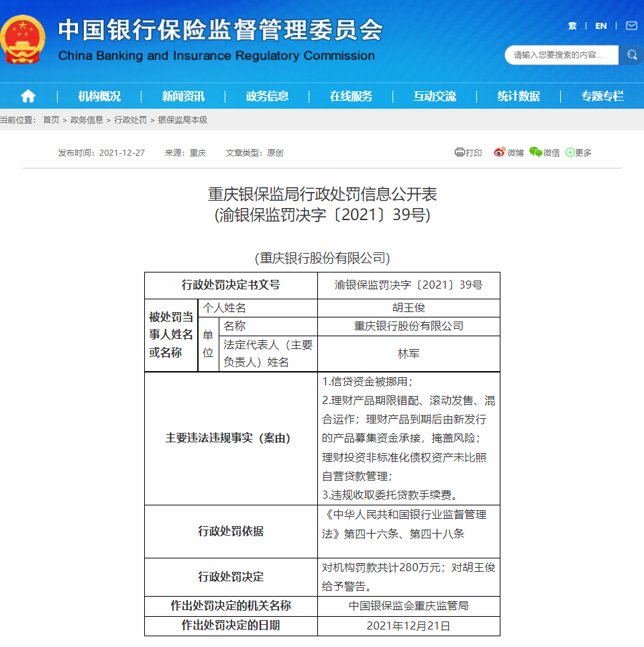Click the Chinese site title 中国银行保险监督管理委员会
The image size is (644, 647).
click(221, 30)
